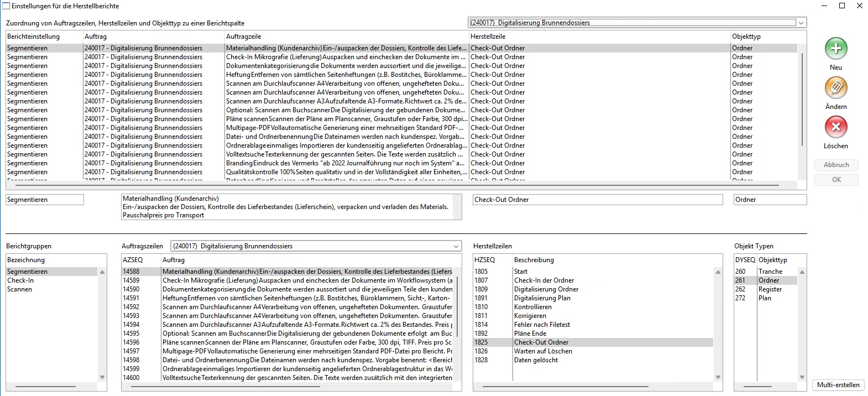Select Herstellzeile 1807 Check-In der Ordner
Viewport: 868px width, 396px height.
[x=543, y=280]
